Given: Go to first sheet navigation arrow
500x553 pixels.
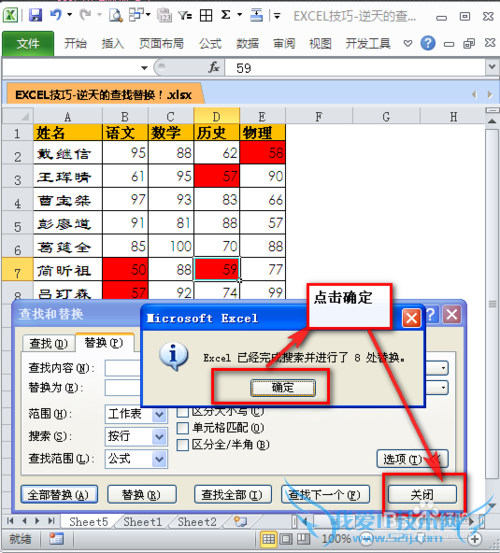Looking at the screenshot, I should (x=10, y=521).
